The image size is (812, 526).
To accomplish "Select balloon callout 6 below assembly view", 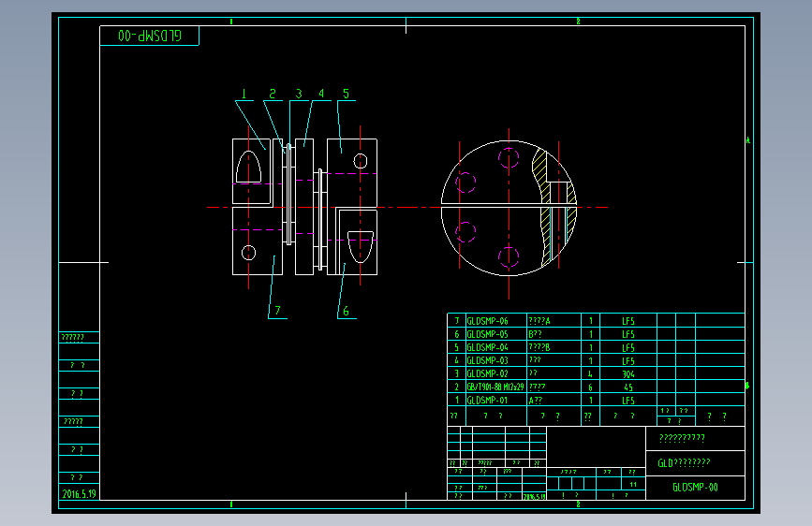I will [x=346, y=311].
